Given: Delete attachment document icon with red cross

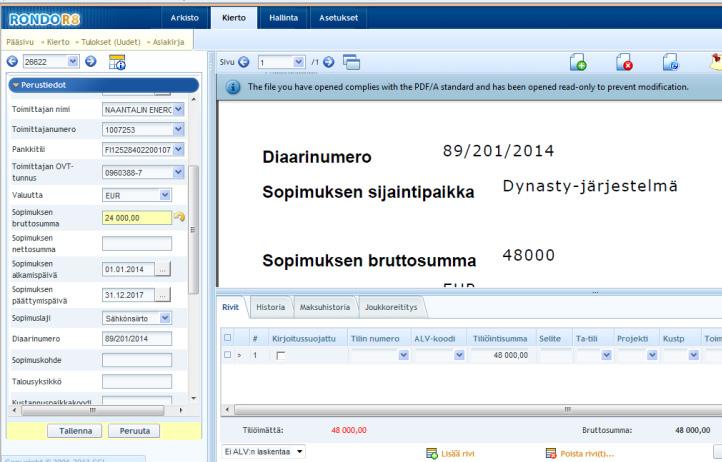Looking at the screenshot, I should 624,62.
